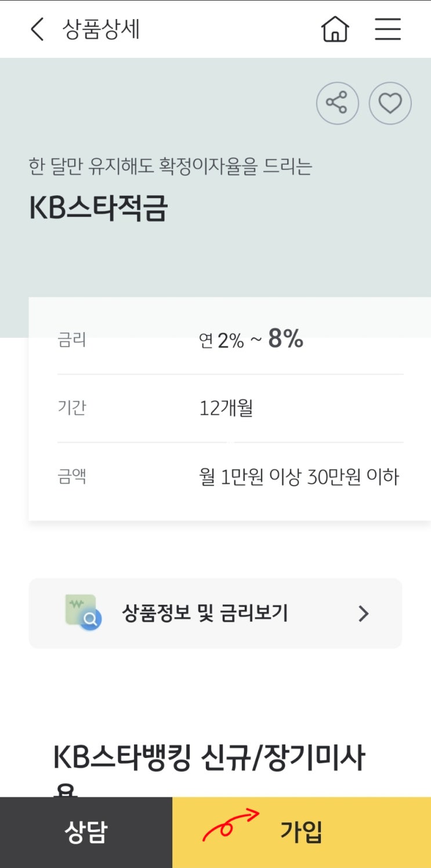This screenshot has width=431, height=868.
Task: Go back using the left arrow
Action: 37,29
